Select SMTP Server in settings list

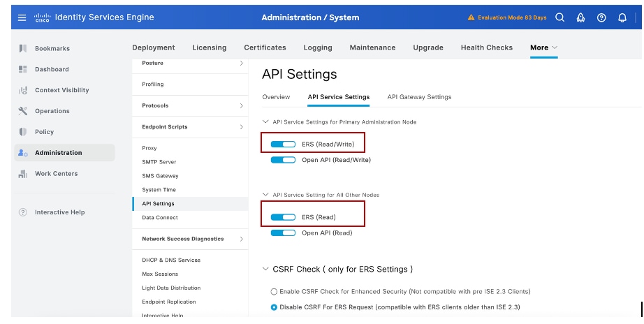[159, 162]
